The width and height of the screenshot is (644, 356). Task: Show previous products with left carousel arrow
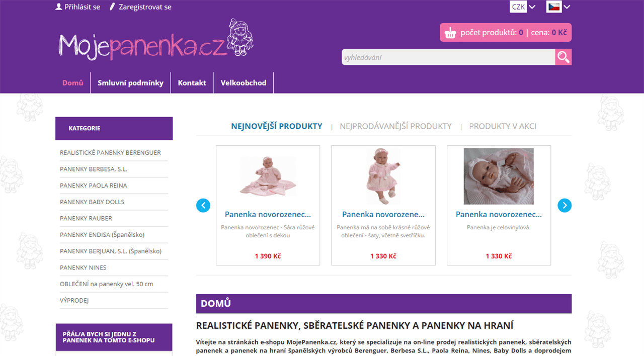coord(203,205)
